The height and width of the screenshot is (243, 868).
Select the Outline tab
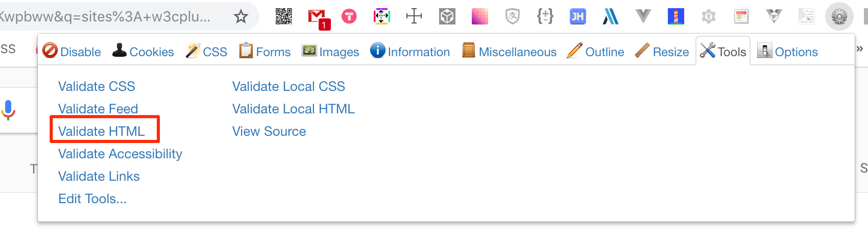tap(595, 52)
